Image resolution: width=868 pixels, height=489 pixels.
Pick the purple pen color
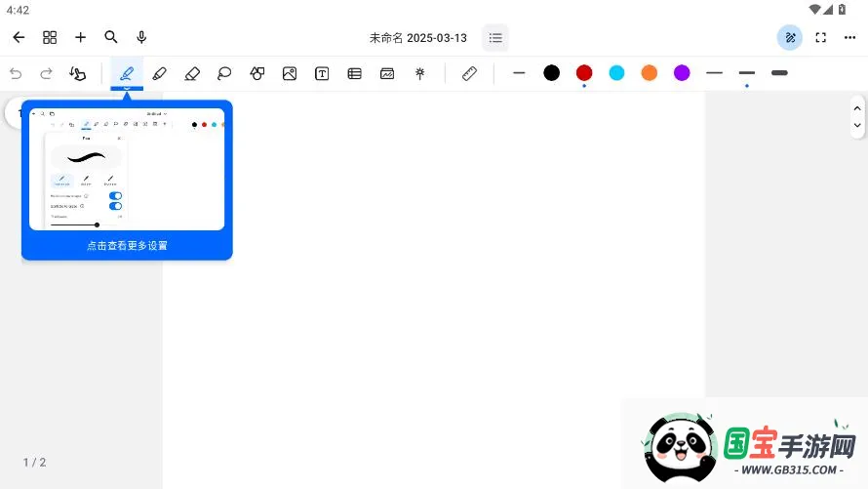click(682, 72)
